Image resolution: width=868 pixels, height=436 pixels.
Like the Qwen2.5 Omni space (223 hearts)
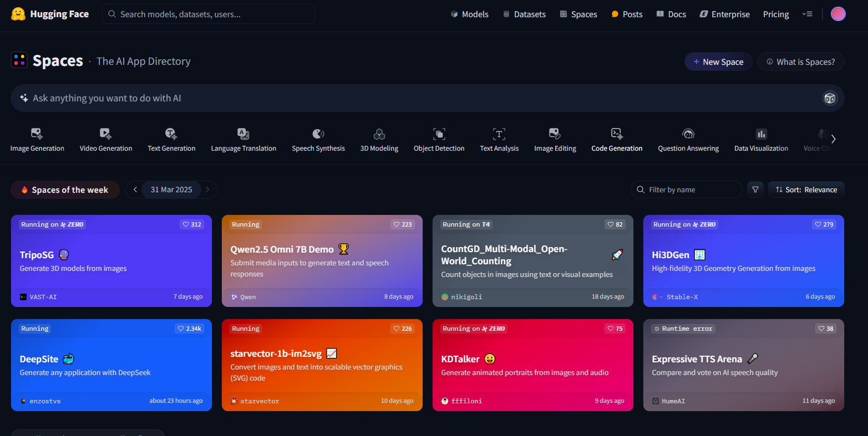coord(403,224)
